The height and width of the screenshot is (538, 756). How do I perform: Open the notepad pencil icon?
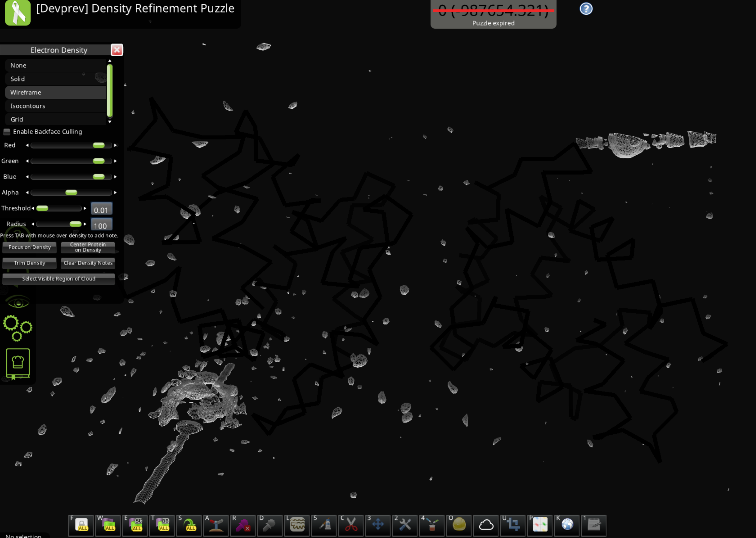coord(594,525)
